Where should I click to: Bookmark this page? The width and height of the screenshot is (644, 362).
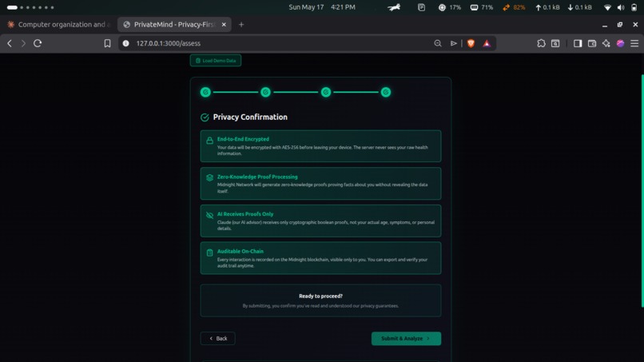click(x=107, y=43)
